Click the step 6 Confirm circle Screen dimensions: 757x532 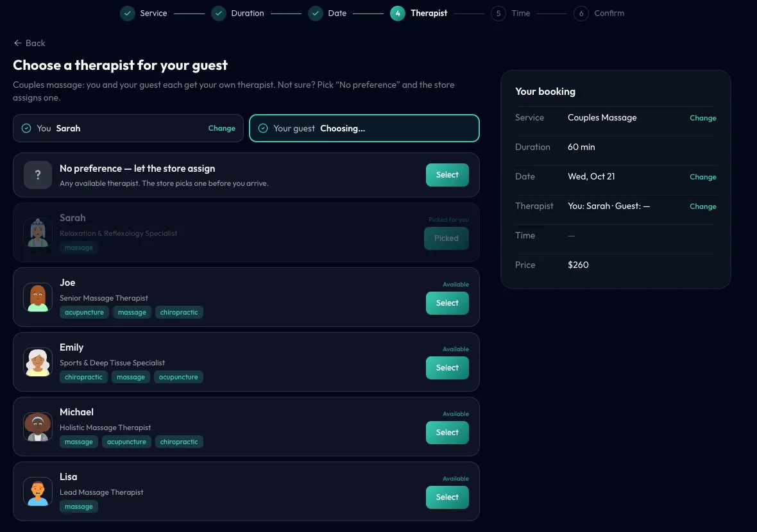tap(581, 13)
